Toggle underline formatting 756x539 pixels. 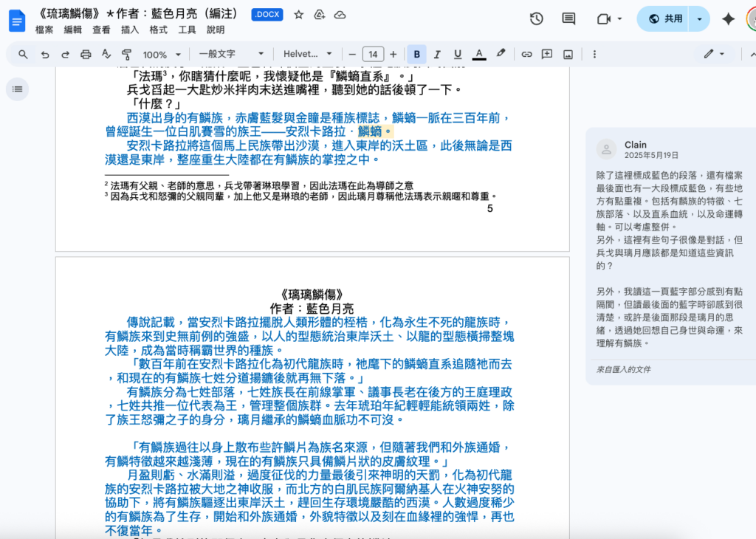[x=458, y=55]
